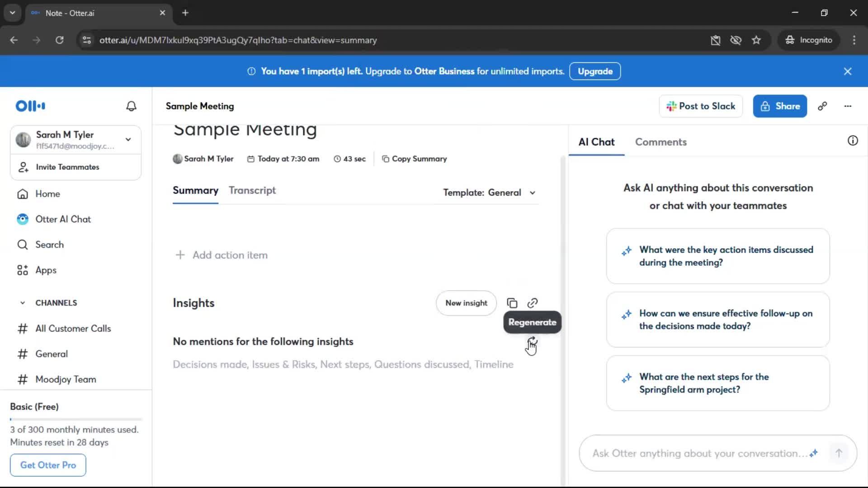Open the more options ellipsis menu
Image resolution: width=868 pixels, height=488 pixels.
coord(848,106)
